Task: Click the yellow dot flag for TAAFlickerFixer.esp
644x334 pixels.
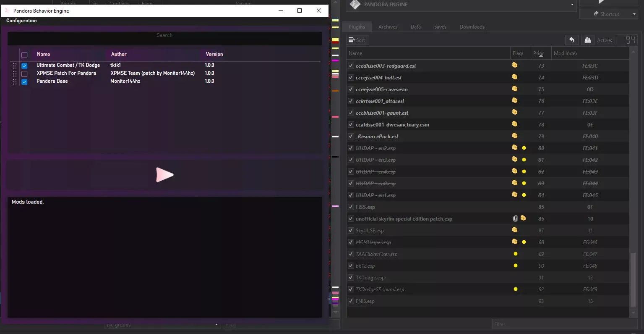Action: (516, 254)
